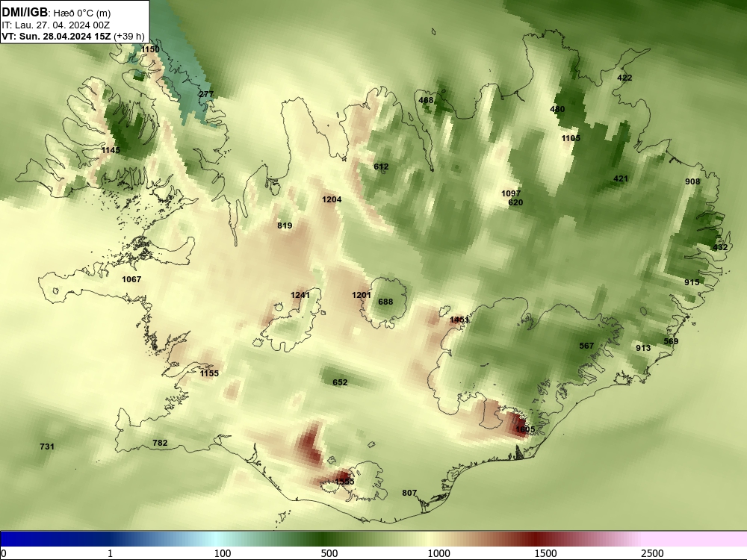This screenshot has height=560, width=747.
Task: Click the 1105 value label
Action: 571,138
